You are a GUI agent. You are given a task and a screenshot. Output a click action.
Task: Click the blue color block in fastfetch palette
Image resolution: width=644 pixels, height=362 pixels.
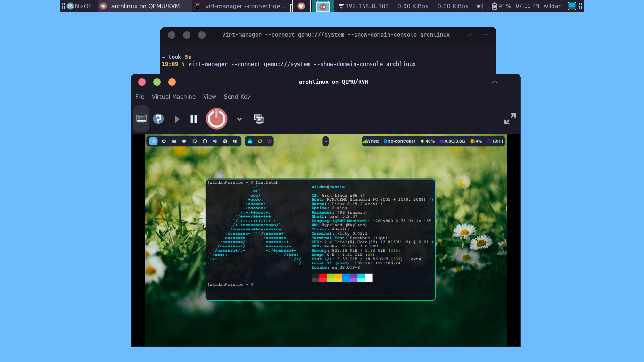(346, 278)
